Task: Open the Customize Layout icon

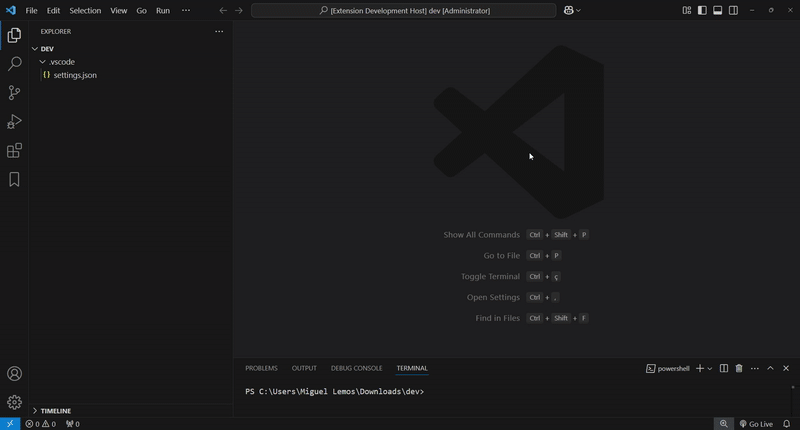Action: click(x=687, y=10)
